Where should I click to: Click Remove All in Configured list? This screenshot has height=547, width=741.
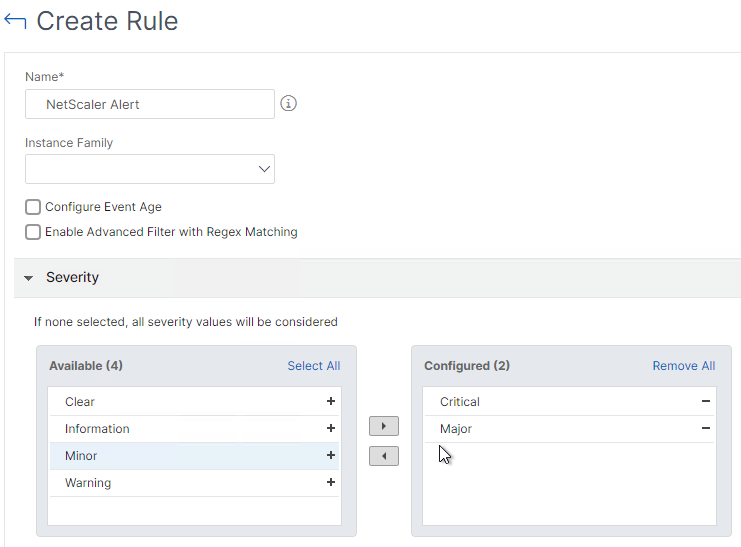point(684,366)
